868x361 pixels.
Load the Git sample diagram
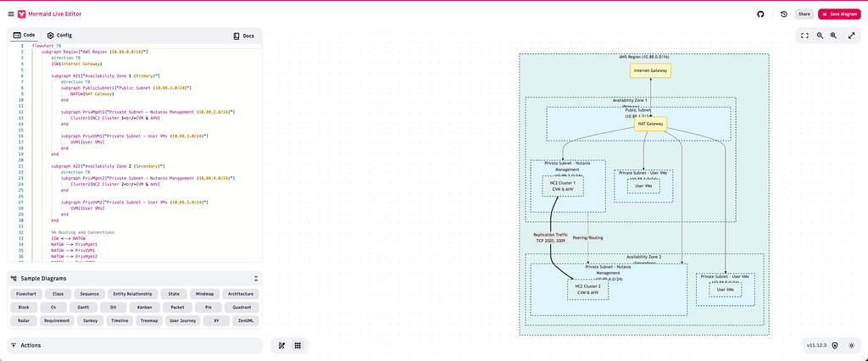click(x=114, y=308)
